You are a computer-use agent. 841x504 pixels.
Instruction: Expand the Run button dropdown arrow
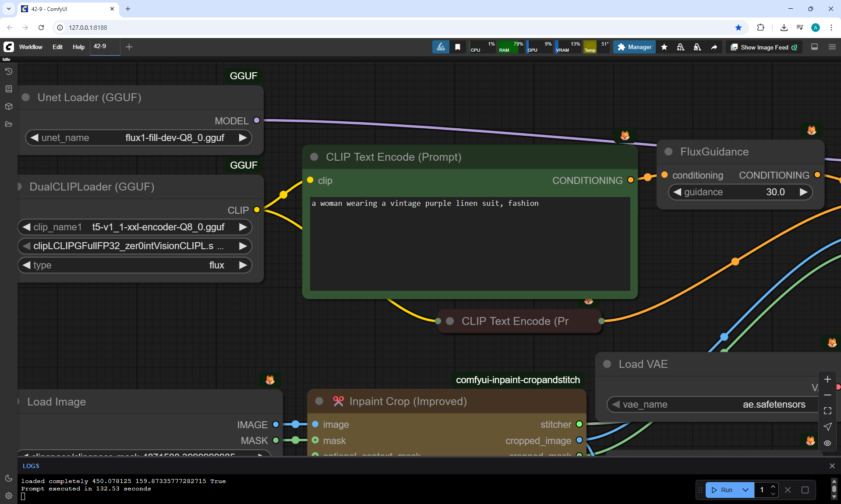click(x=746, y=490)
